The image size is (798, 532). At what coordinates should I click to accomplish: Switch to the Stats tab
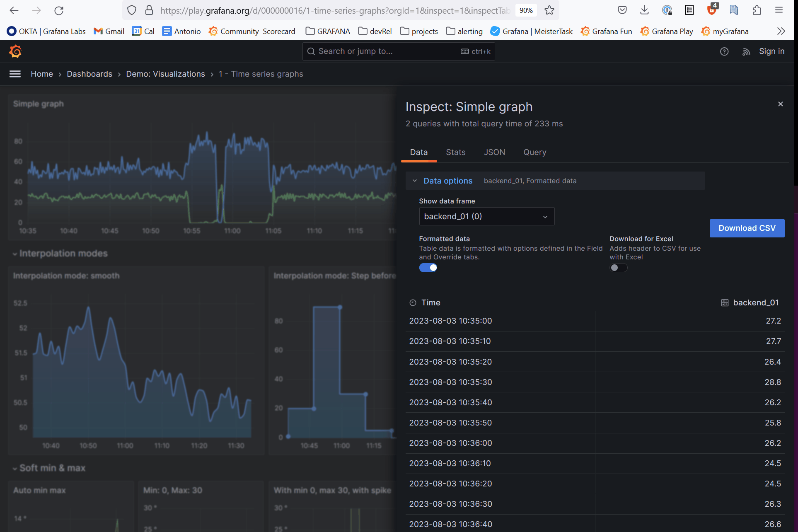(455, 152)
